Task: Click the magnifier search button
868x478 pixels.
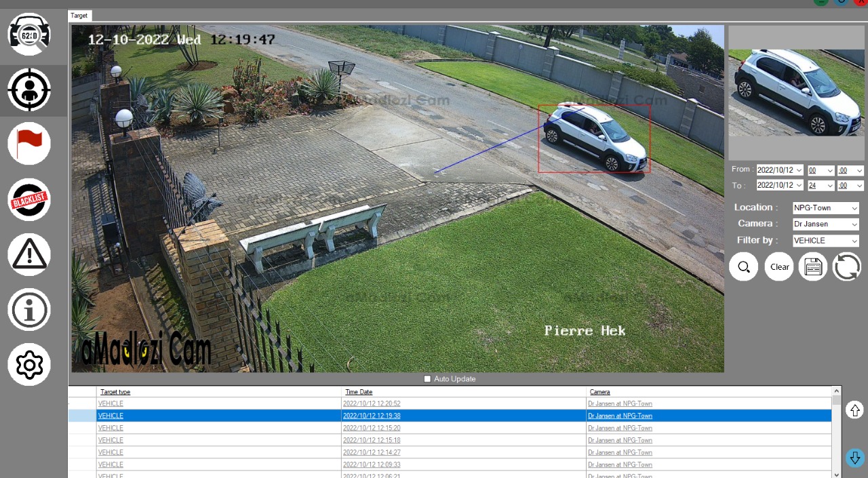Action: click(744, 266)
